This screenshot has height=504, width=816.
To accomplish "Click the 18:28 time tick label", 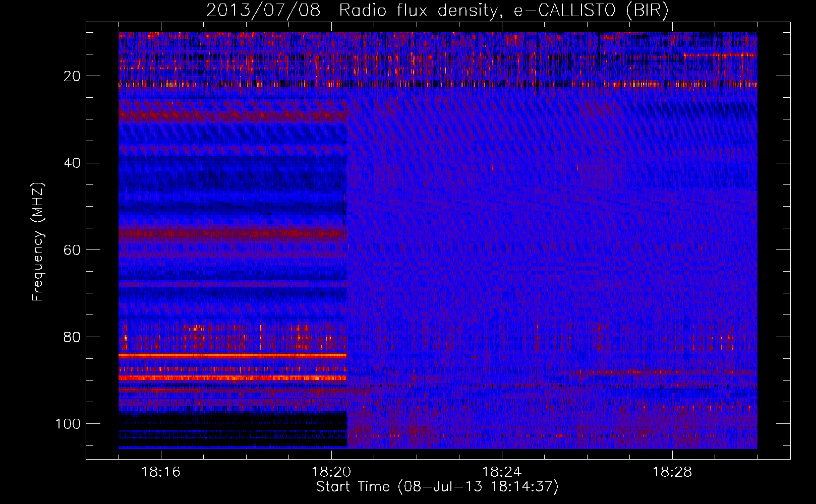I will 672,472.
